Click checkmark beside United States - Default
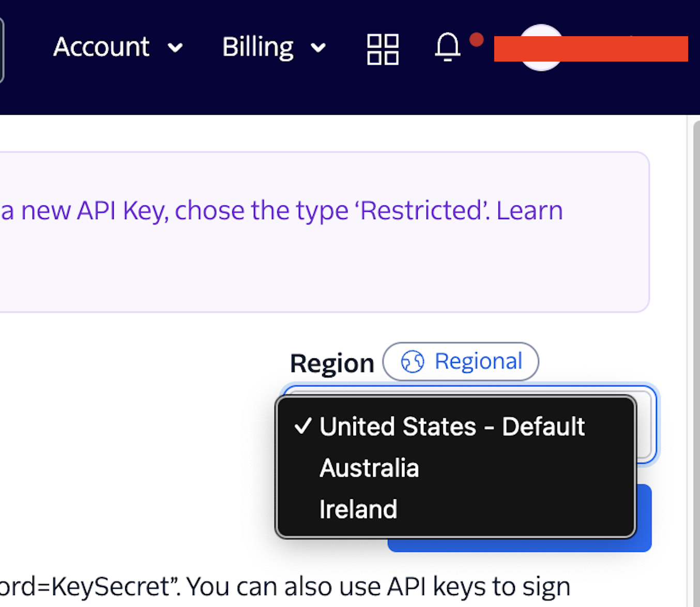 coord(303,427)
